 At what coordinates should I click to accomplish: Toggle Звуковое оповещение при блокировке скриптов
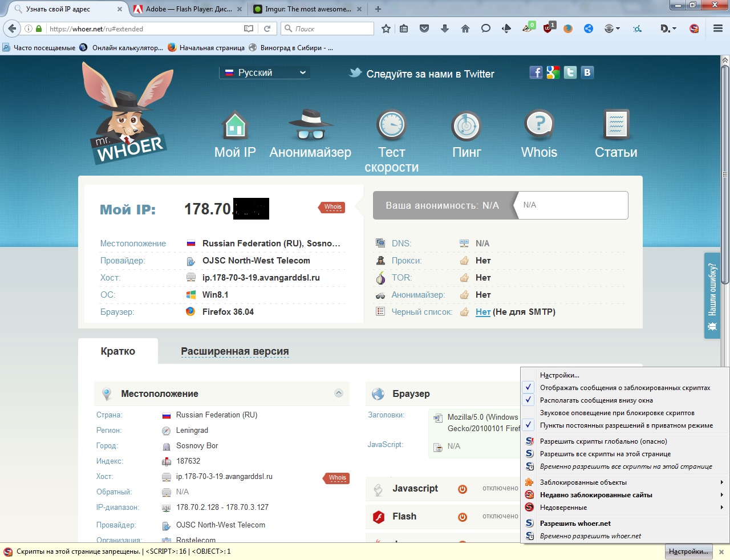tap(625, 413)
